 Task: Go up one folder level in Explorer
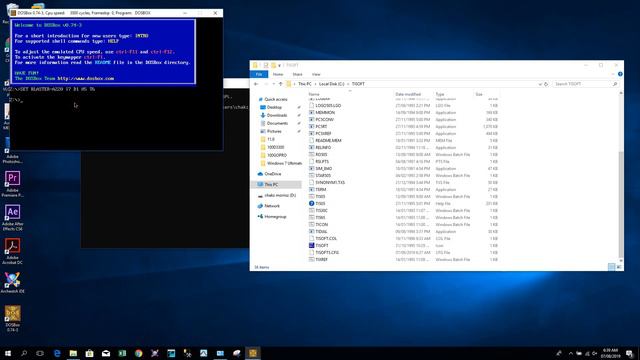[x=280, y=84]
